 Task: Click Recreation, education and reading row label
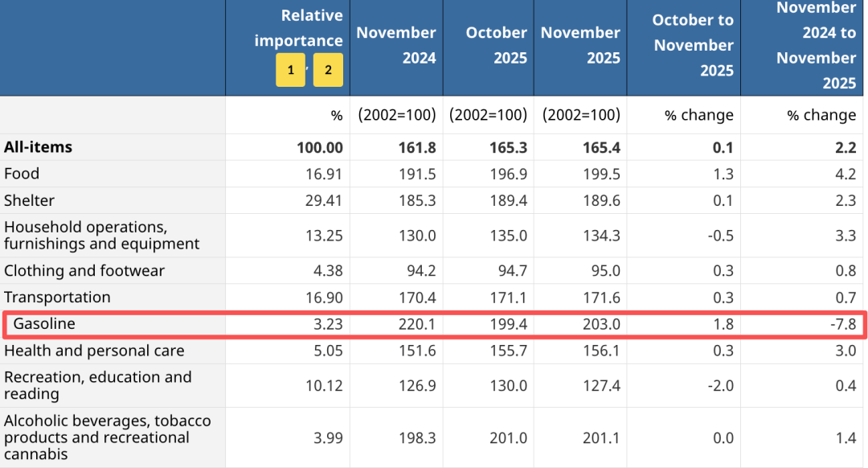click(98, 385)
